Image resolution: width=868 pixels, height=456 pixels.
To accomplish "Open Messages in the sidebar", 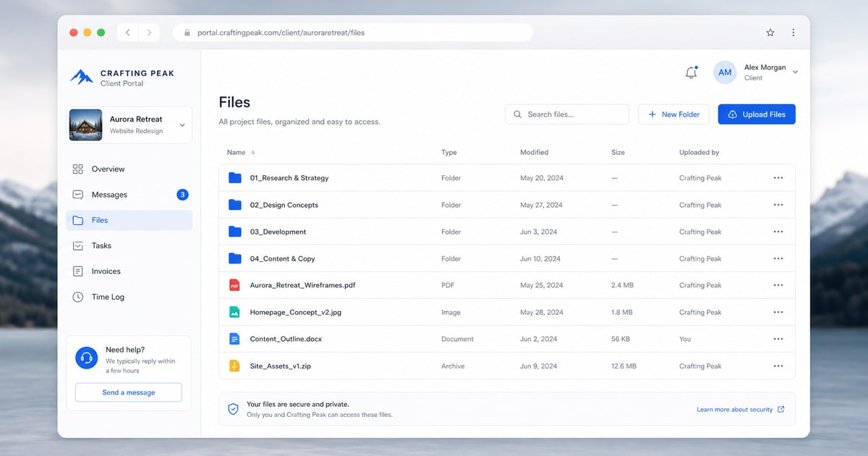I will coord(129,195).
